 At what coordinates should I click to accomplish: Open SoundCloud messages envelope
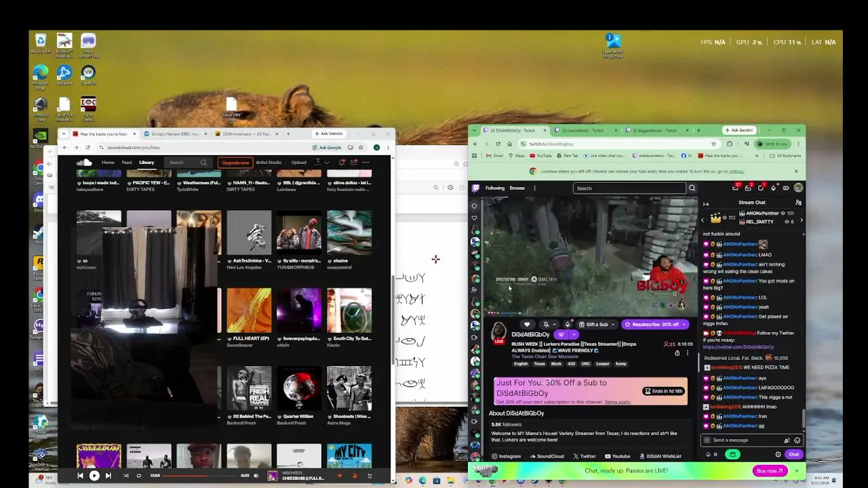click(x=353, y=163)
